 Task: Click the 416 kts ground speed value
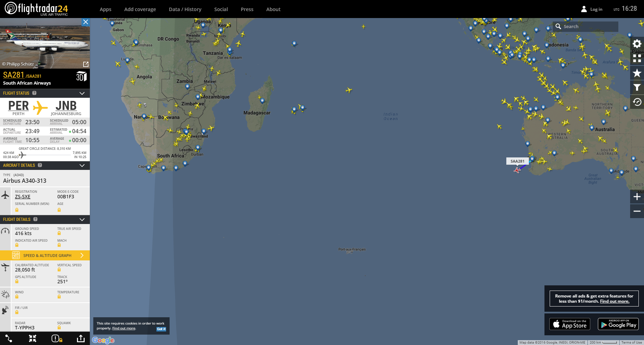click(x=23, y=233)
